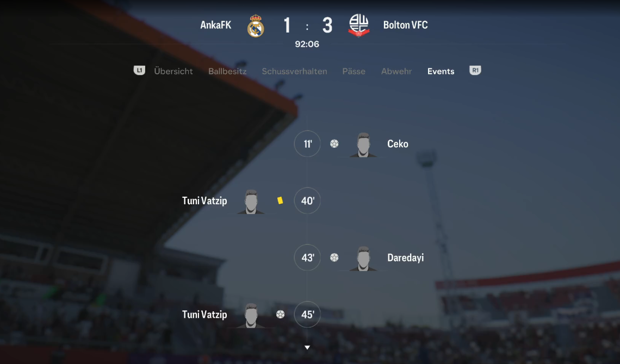Click the 43' minute marker circle

click(x=307, y=258)
